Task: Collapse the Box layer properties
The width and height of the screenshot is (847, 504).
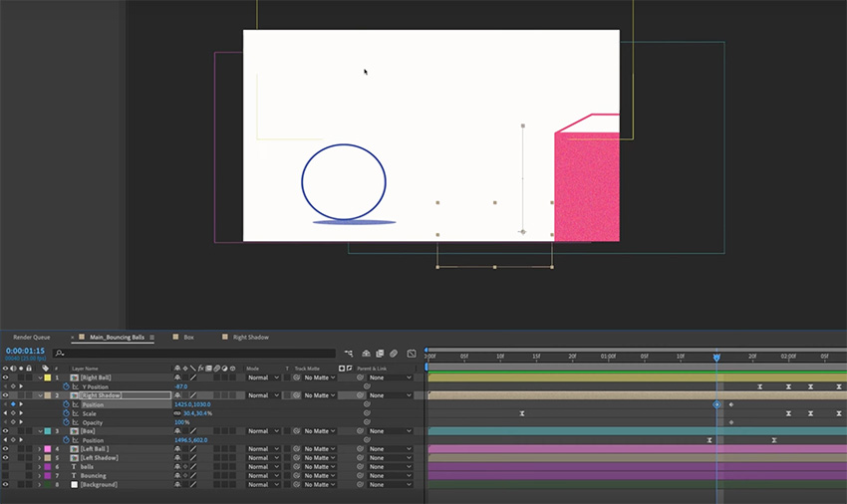Action: 40,431
